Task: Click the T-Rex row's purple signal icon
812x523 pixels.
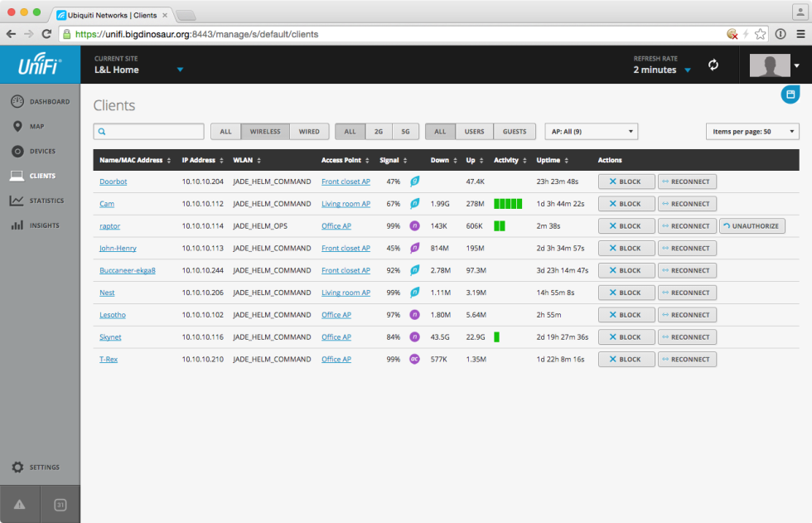Action: point(414,360)
